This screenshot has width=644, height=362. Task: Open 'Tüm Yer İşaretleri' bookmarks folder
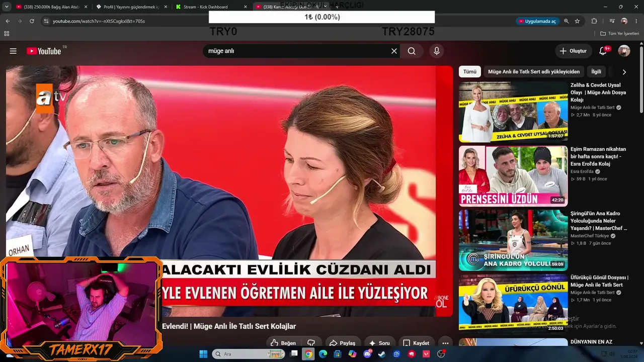tap(620, 34)
